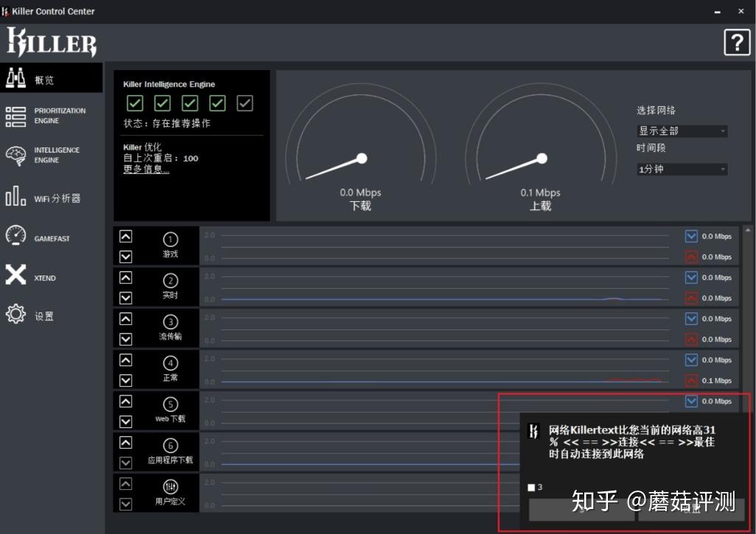Open the PRIORITIZATION ENGINE panel
The height and width of the screenshot is (534, 756).
(x=52, y=115)
